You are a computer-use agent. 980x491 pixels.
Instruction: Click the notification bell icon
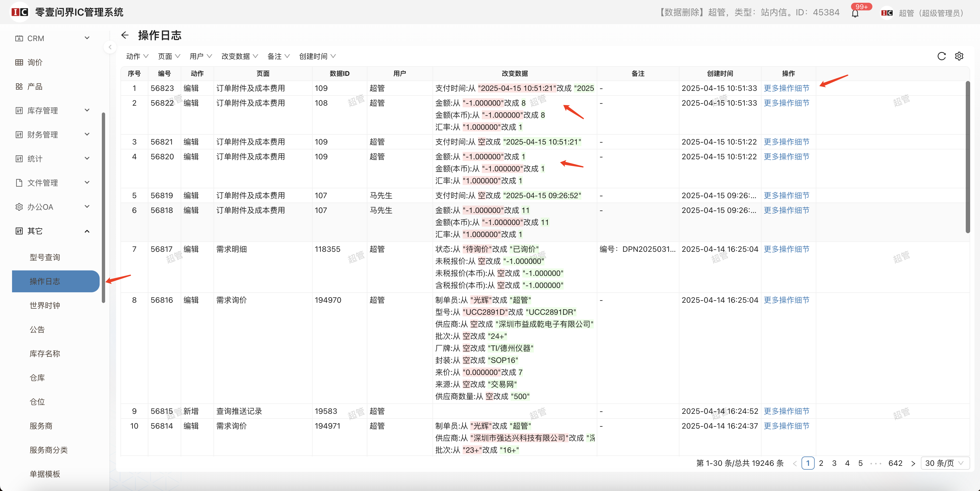pos(855,14)
